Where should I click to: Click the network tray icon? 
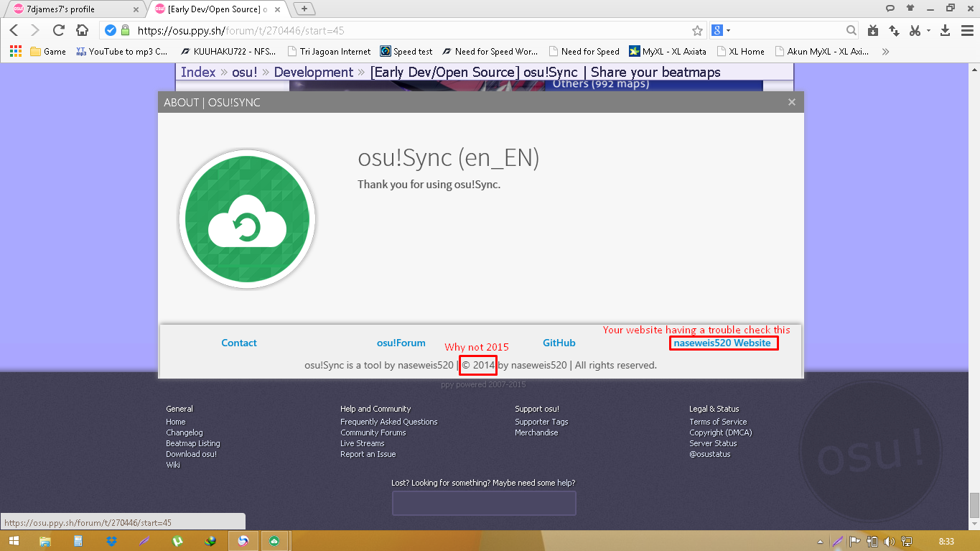(907, 542)
